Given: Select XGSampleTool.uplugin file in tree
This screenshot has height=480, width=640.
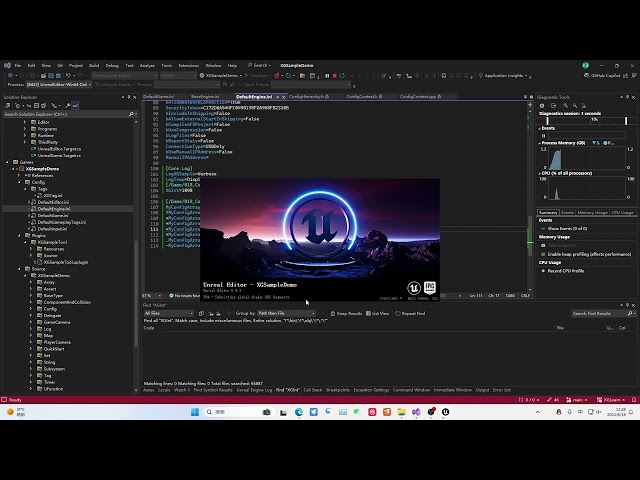Looking at the screenshot, I should point(65,262).
